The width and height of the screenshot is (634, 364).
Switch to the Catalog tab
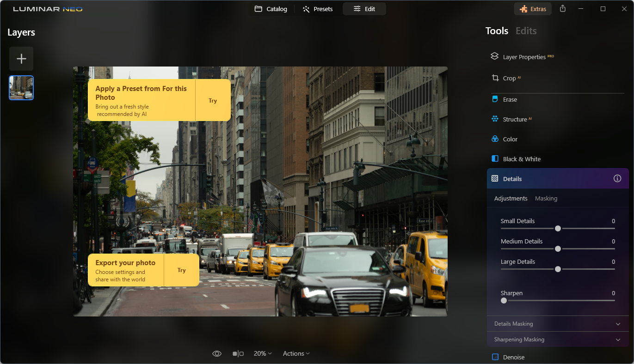[x=271, y=9]
